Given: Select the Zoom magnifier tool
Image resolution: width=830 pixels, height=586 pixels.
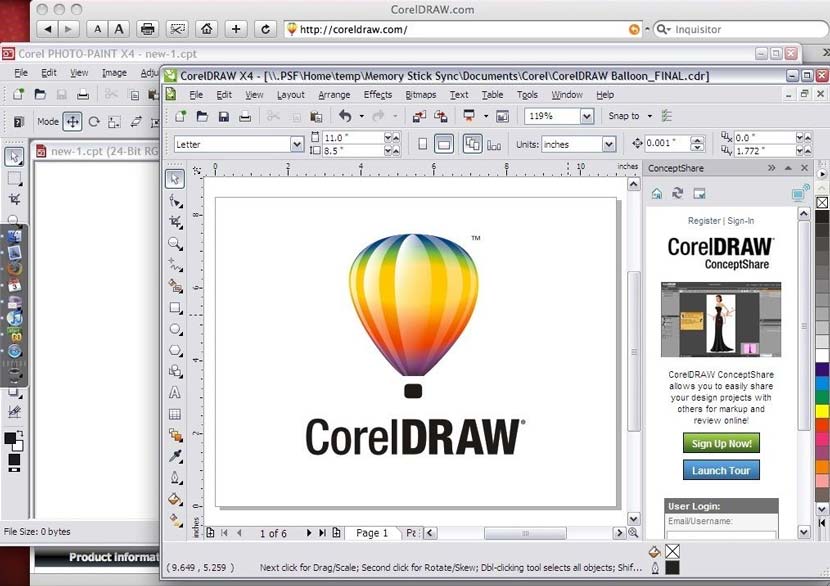Looking at the screenshot, I should point(175,243).
